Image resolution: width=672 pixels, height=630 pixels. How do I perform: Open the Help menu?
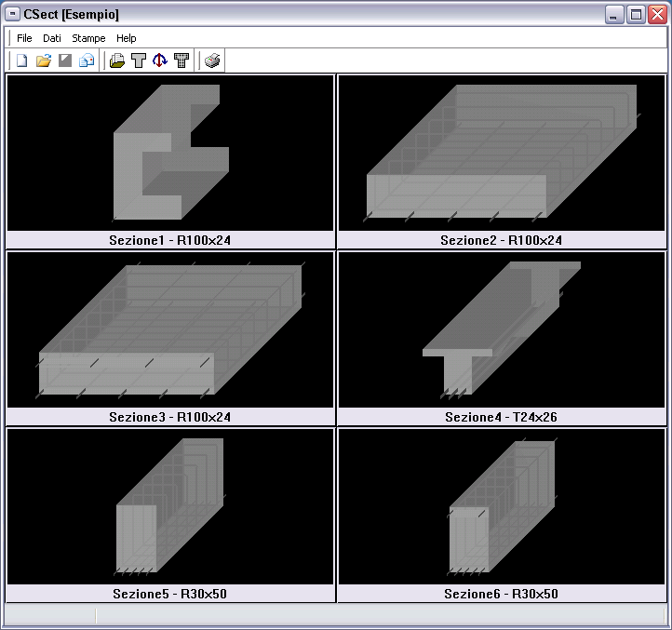127,38
